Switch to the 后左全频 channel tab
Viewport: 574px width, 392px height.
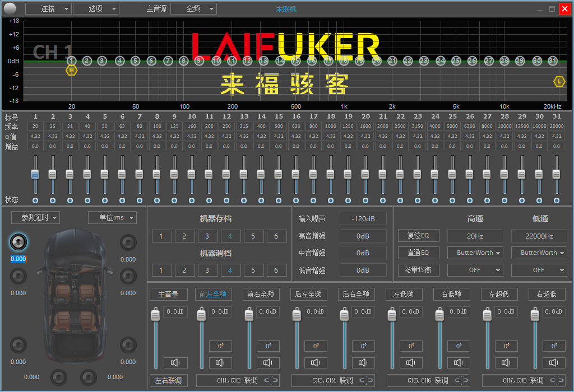click(x=308, y=295)
